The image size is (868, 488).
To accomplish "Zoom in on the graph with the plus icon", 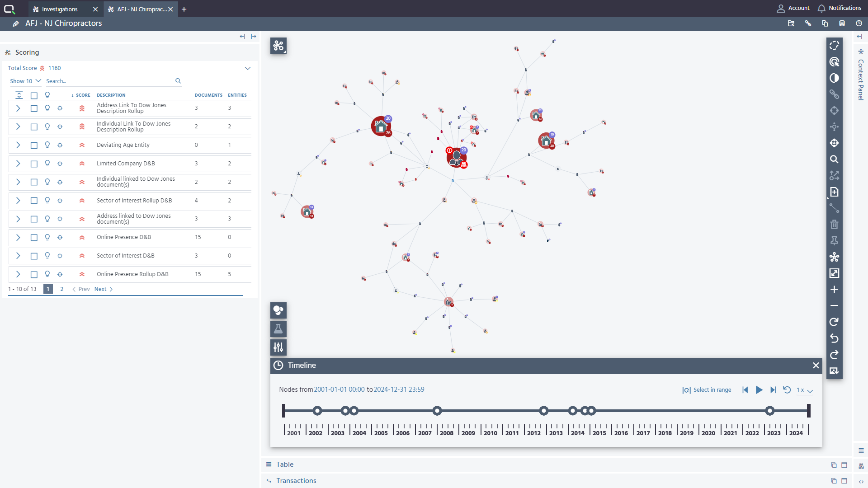I will 834,290.
